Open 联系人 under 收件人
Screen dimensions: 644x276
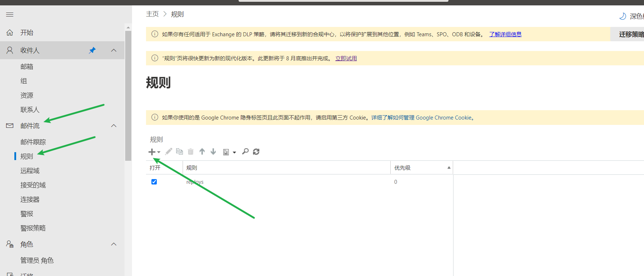(x=30, y=110)
